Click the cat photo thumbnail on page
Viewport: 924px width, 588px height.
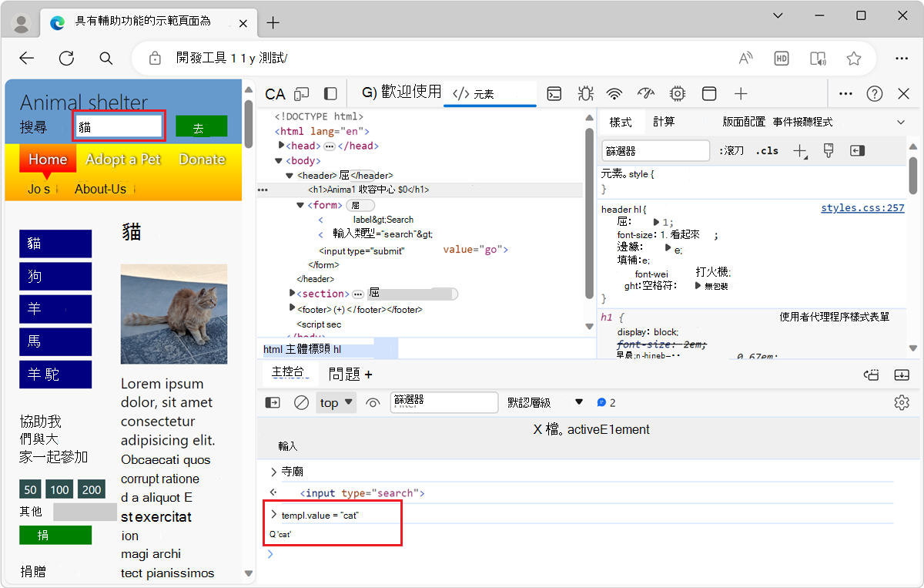click(x=174, y=314)
